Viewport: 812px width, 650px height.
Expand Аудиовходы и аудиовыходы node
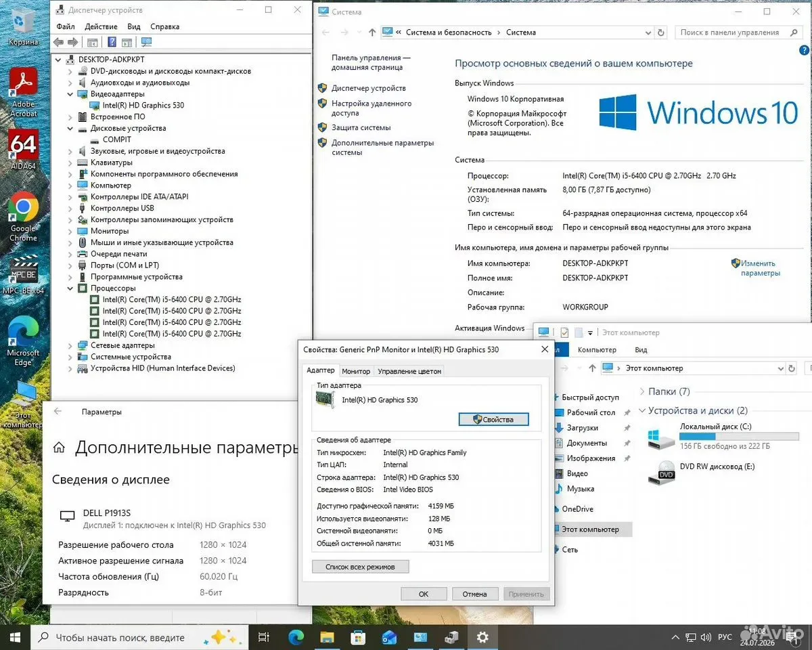pos(70,83)
